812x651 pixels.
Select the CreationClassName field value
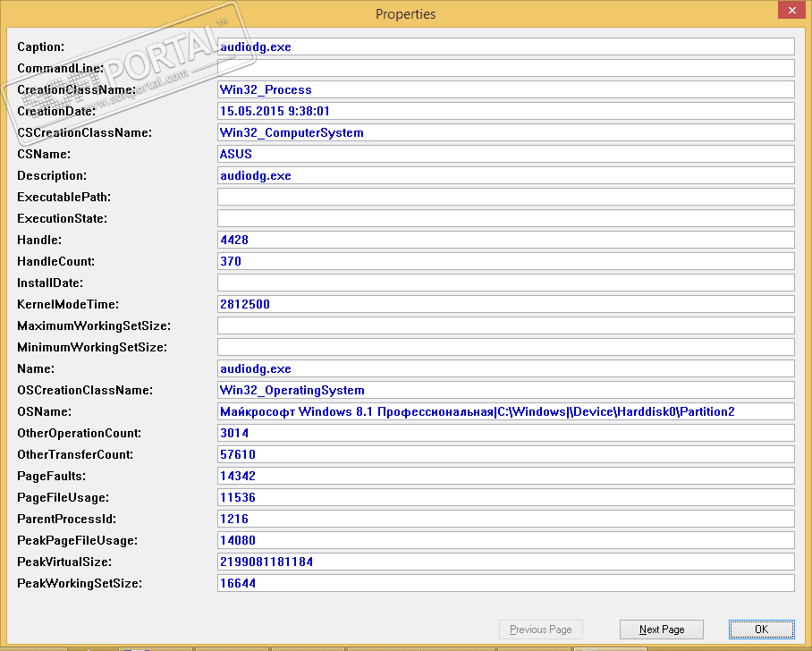pyautogui.click(x=506, y=89)
